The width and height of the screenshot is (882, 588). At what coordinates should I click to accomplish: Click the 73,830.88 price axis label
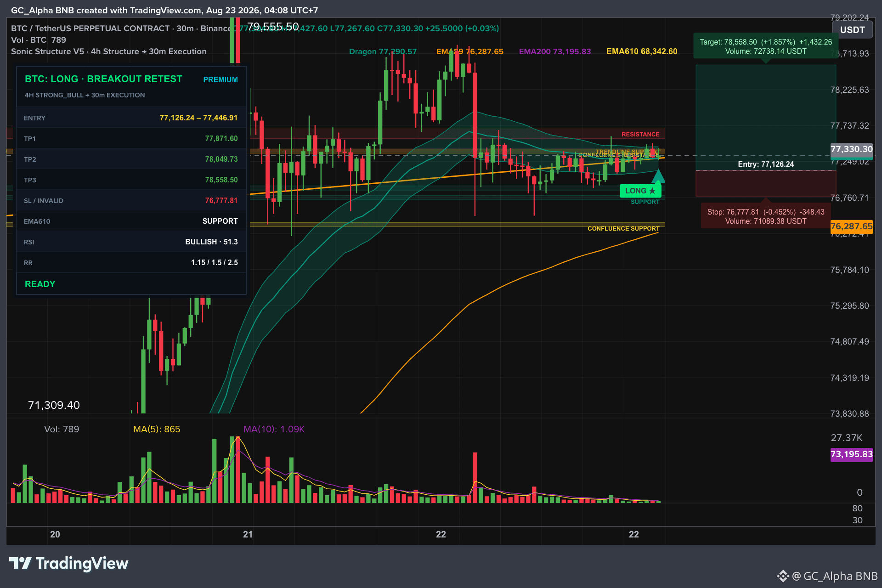(849, 414)
